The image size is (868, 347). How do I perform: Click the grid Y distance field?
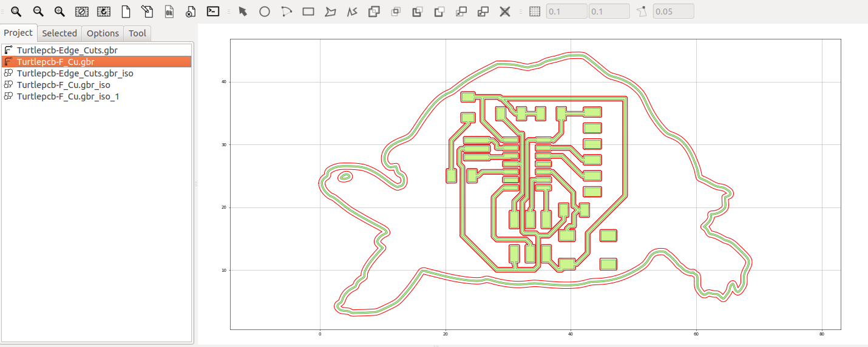pos(609,11)
